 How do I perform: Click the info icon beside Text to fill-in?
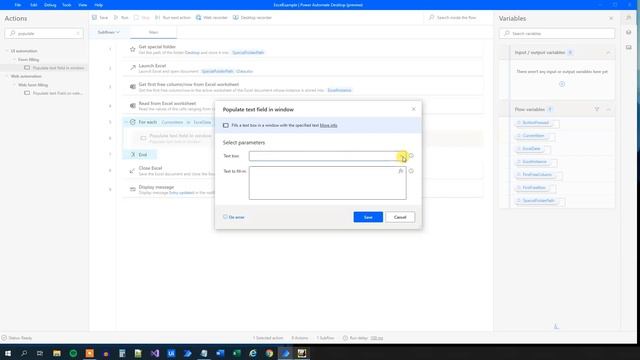pyautogui.click(x=411, y=171)
